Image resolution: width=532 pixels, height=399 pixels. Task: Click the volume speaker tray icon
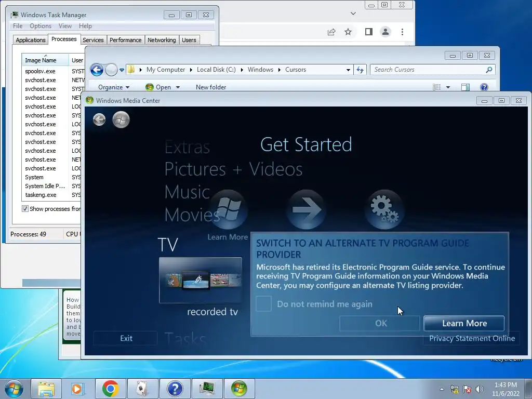tap(480, 389)
